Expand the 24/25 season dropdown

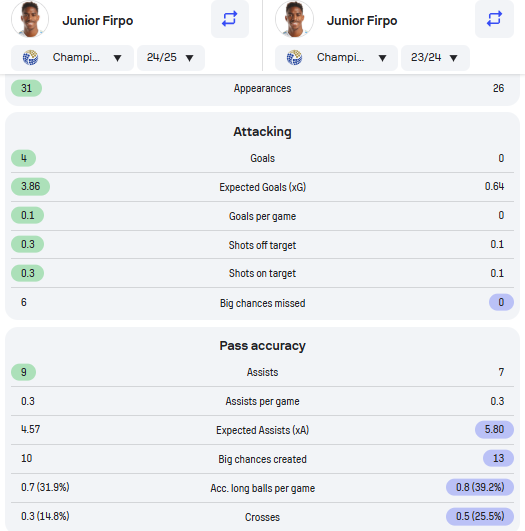pos(171,58)
